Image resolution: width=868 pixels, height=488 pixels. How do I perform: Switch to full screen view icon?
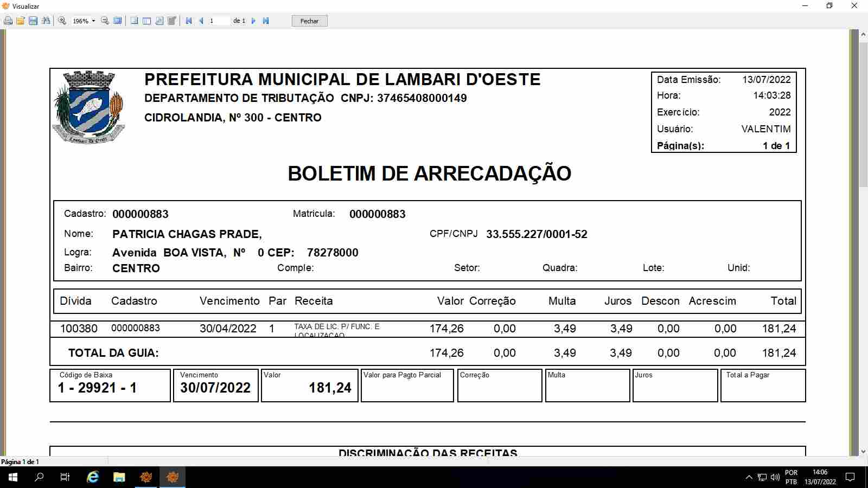[117, 21]
